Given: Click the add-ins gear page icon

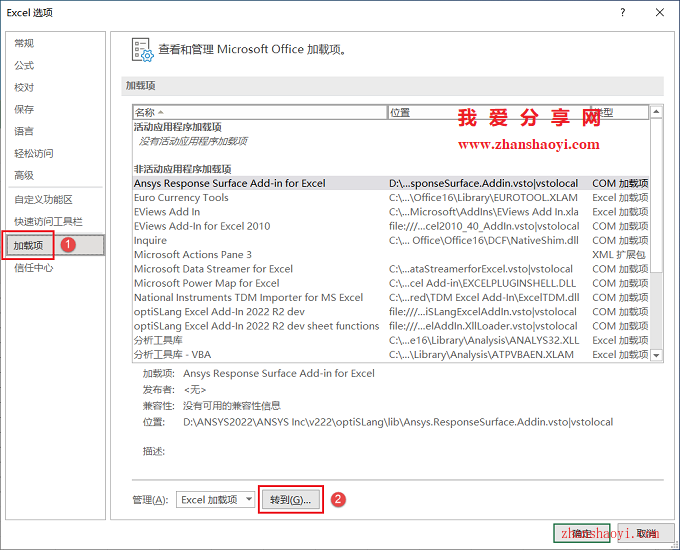Looking at the screenshot, I should pos(142,50).
